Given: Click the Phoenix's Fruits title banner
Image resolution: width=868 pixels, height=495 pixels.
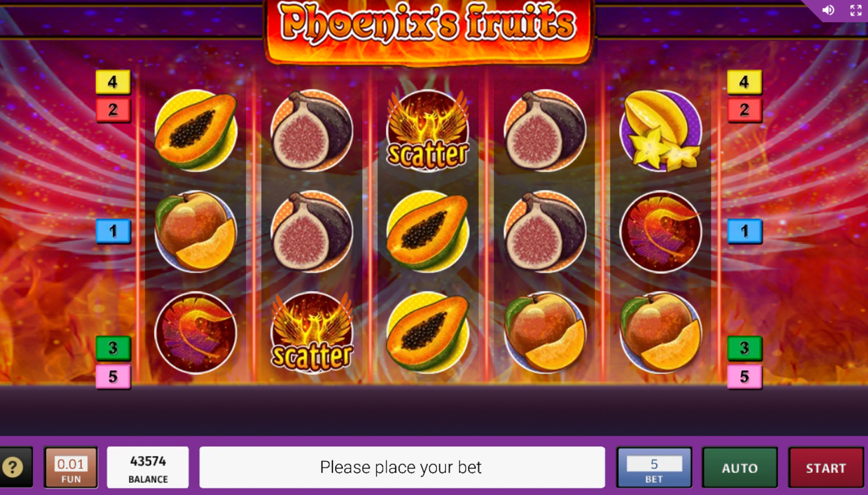Looking at the screenshot, I should coord(429,31).
